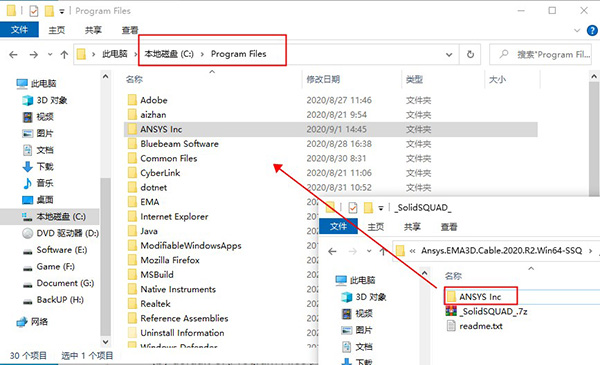
Task: Click 此电脑 in the address bar breadcrumb
Action: 114,54
